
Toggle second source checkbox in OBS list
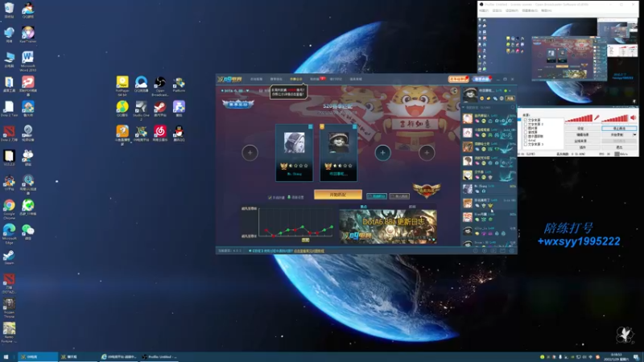click(526, 124)
